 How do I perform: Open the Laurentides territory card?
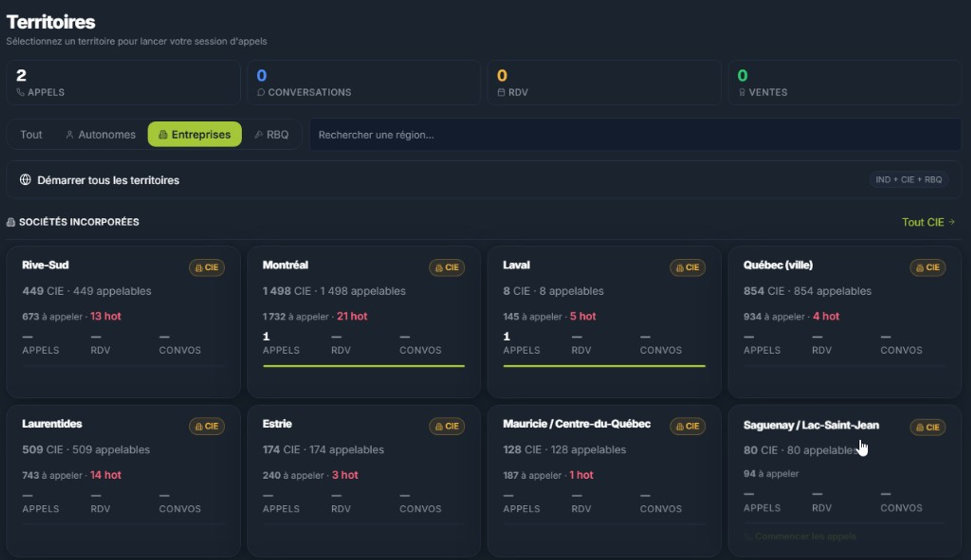click(x=123, y=481)
